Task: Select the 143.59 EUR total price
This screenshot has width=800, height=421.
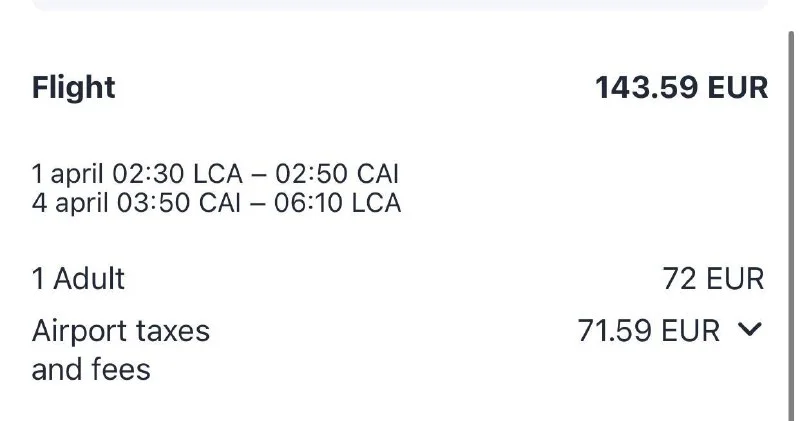Action: tap(681, 88)
